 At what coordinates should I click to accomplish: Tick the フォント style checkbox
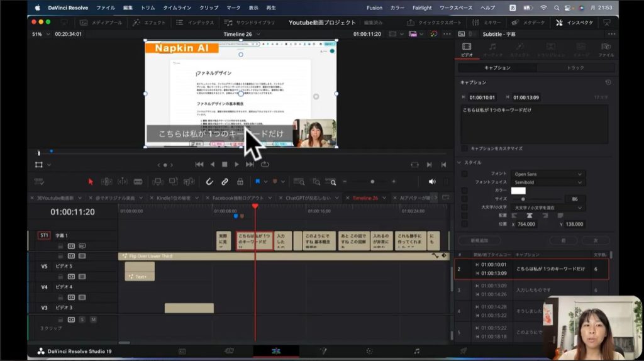[464, 174]
